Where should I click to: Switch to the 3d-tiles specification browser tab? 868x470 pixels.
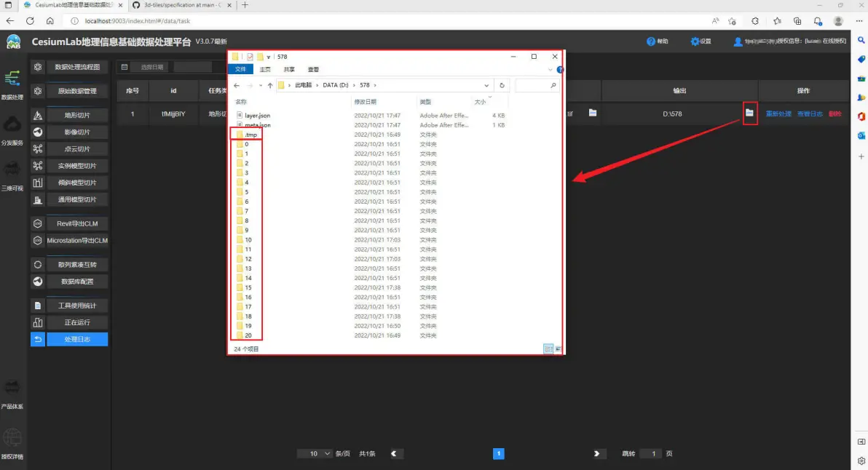[182, 5]
